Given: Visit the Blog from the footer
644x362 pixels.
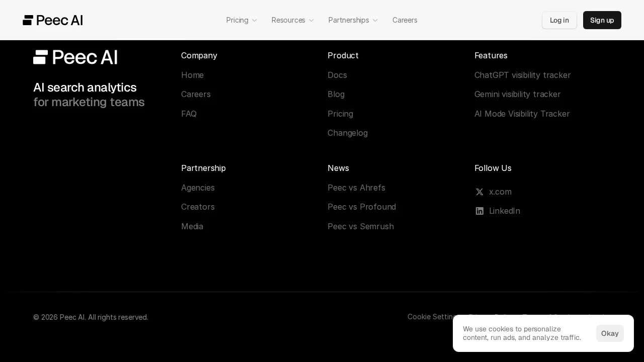Looking at the screenshot, I should (x=336, y=94).
